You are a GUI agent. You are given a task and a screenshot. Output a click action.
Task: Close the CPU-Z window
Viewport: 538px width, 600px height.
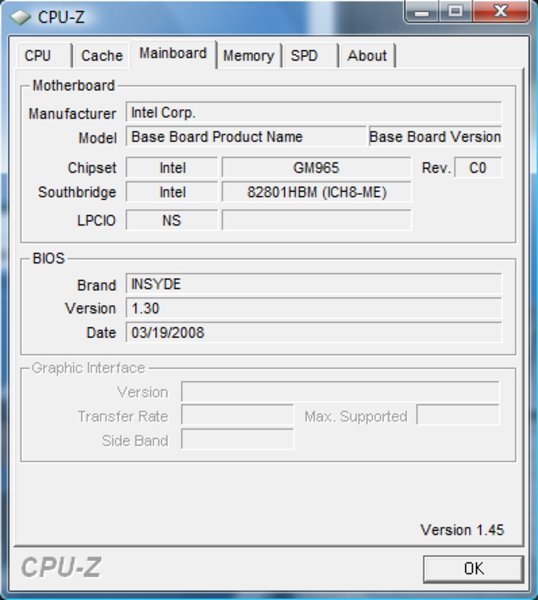point(501,11)
